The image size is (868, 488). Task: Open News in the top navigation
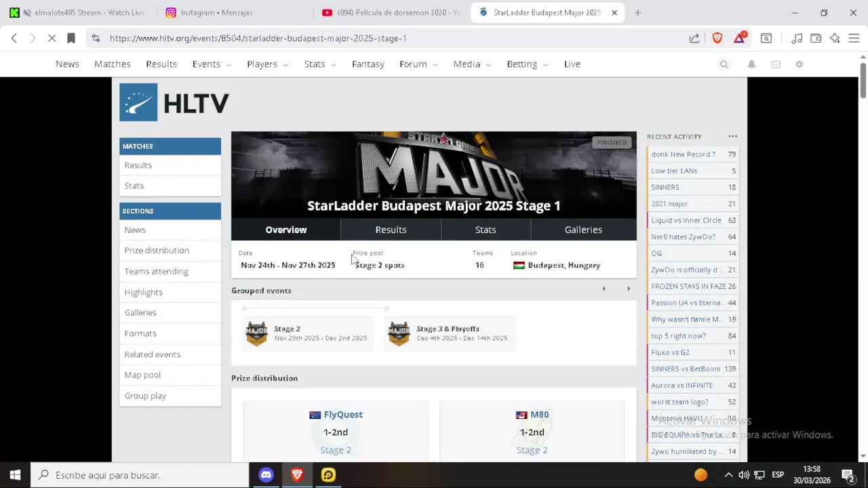pyautogui.click(x=67, y=64)
